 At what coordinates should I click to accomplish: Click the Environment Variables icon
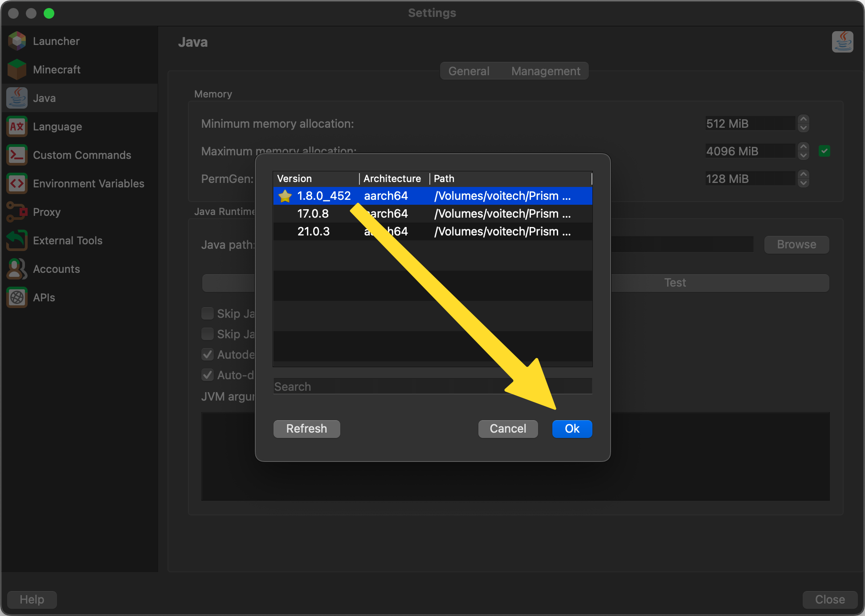[x=17, y=183]
